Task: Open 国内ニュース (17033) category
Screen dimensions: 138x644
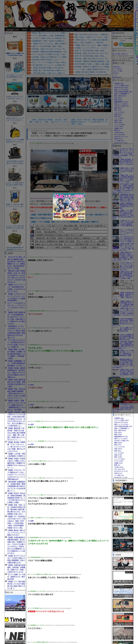Action: tap(121, 90)
